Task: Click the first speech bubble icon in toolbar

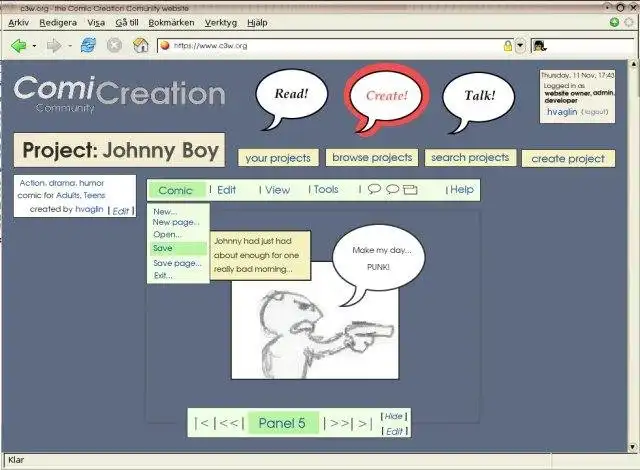Action: click(x=374, y=189)
